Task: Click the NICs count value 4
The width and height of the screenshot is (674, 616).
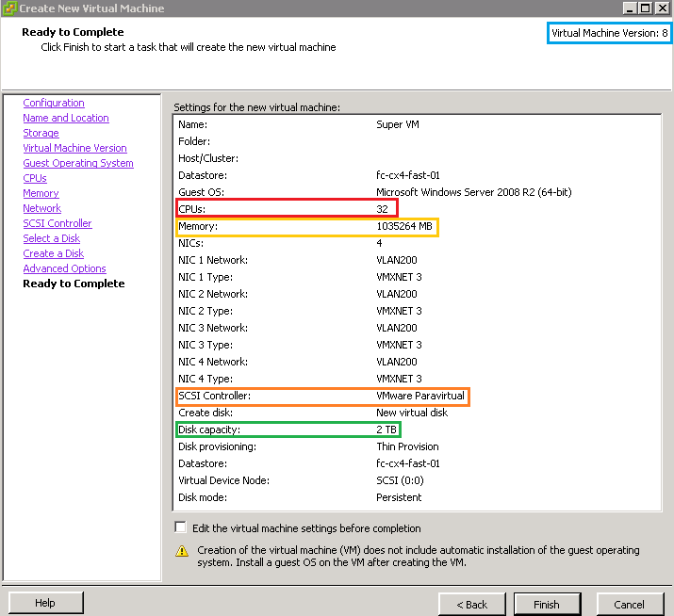Action: click(x=379, y=243)
